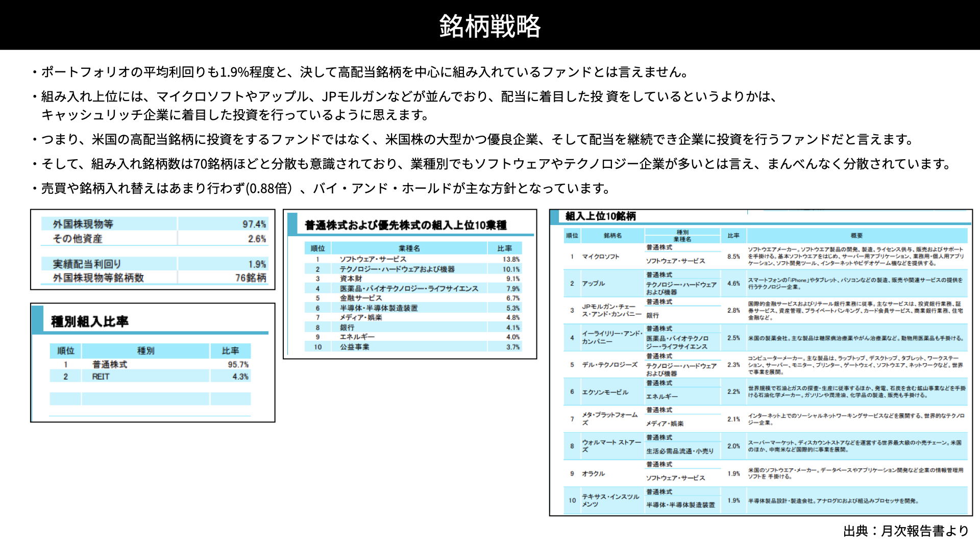The height and width of the screenshot is (551, 980).
Task: Click the イーライリリー・アンド・カンパニー holding
Action: click(612, 337)
